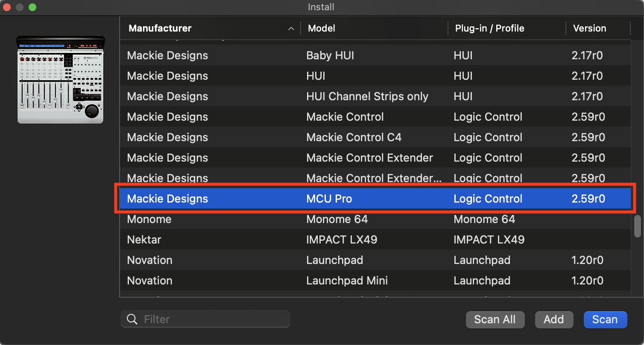Select the Baby HUI row
The width and height of the screenshot is (644, 345).
(375, 55)
